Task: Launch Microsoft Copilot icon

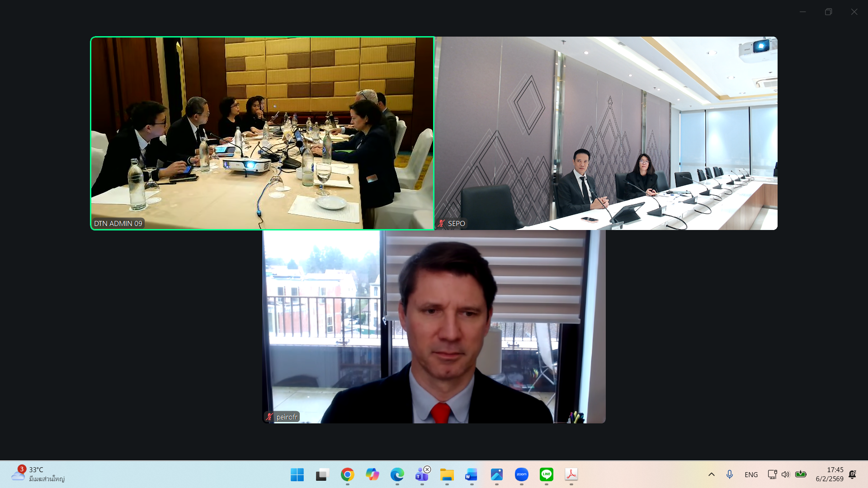Action: point(372,474)
